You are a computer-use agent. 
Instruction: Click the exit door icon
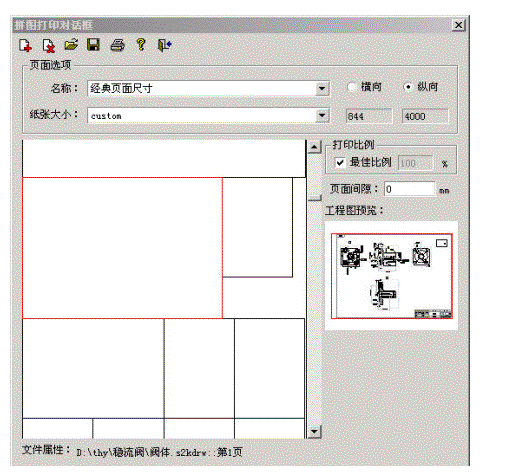(x=165, y=45)
